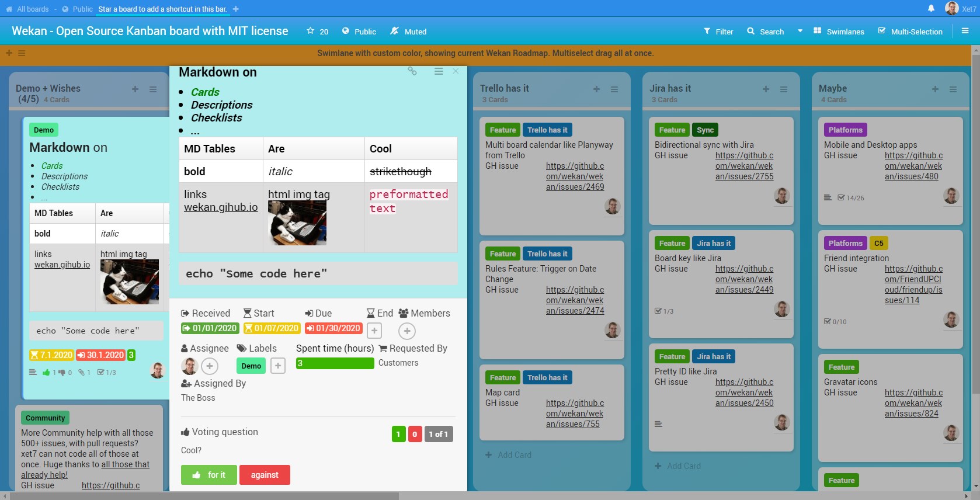Image resolution: width=980 pixels, height=500 pixels.
Task: Add a new swimlane with the plus icon
Action: (x=9, y=53)
